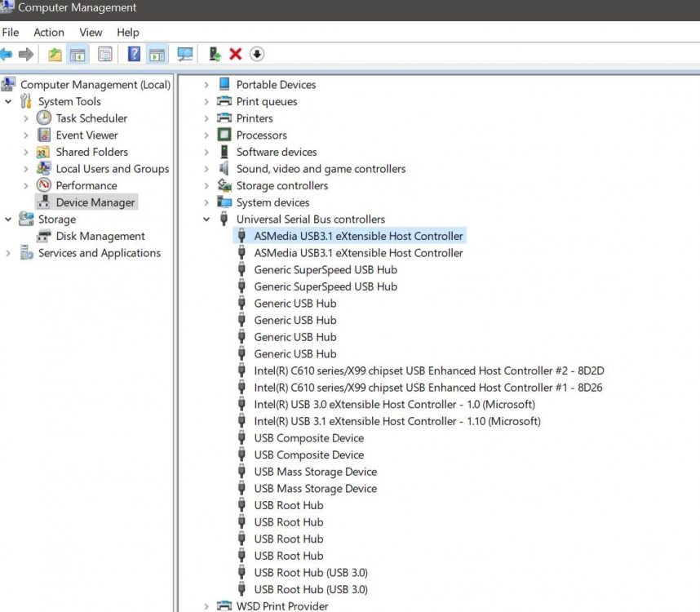Screen dimensions: 700x612
Task: Click Scan for hardware changes monitor icon
Action: coord(185,55)
